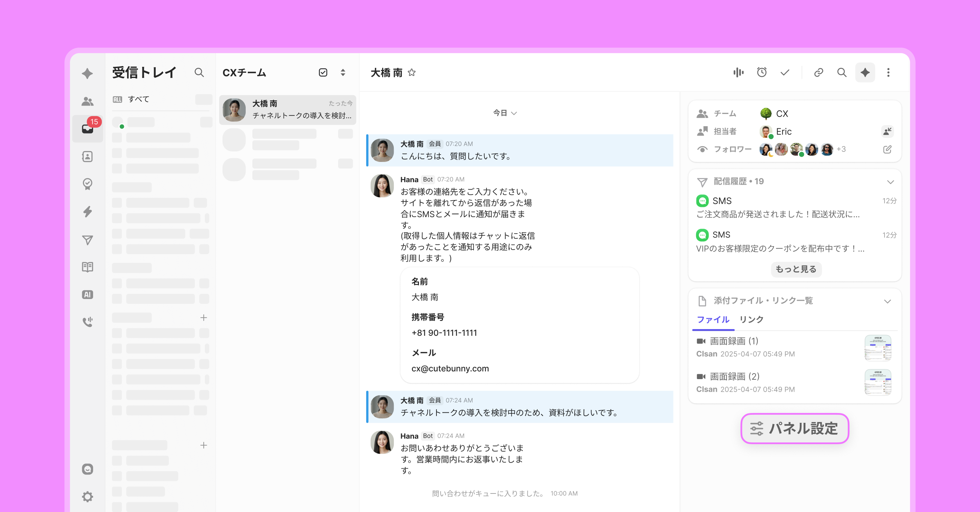980x512 pixels.
Task: Select the ファイル tab
Action: pos(713,319)
